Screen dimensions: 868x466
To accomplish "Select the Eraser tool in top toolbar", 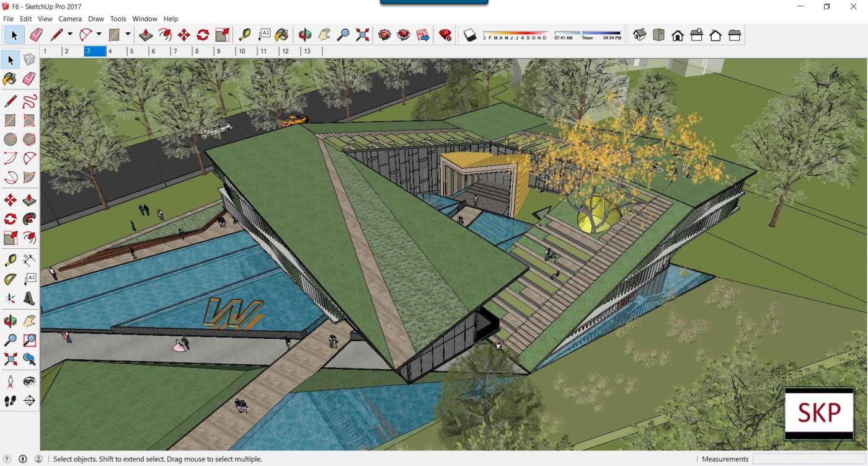I will pos(37,35).
